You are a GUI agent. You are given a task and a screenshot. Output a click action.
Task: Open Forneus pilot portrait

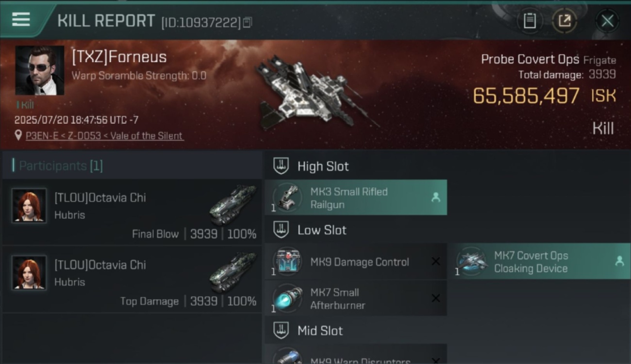(x=40, y=70)
